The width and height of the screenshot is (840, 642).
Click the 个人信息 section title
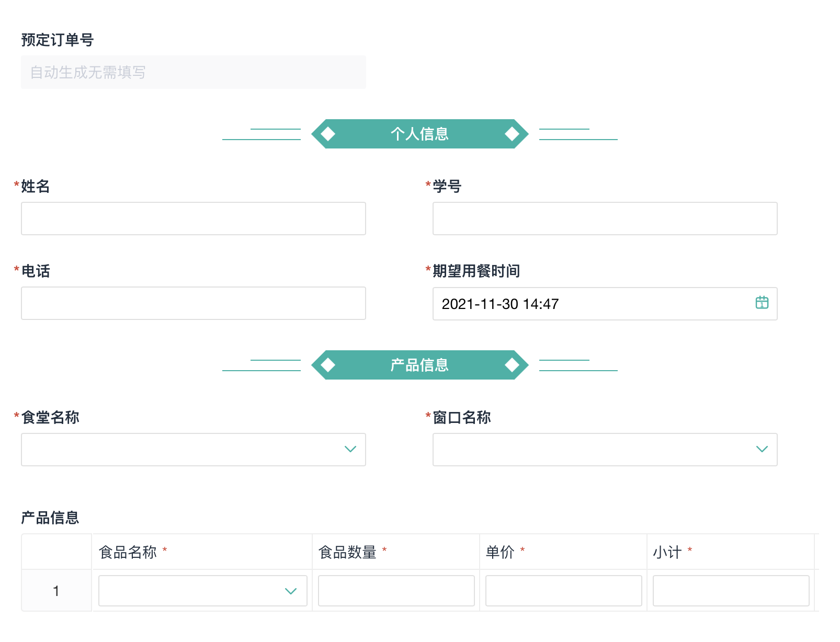point(419,134)
